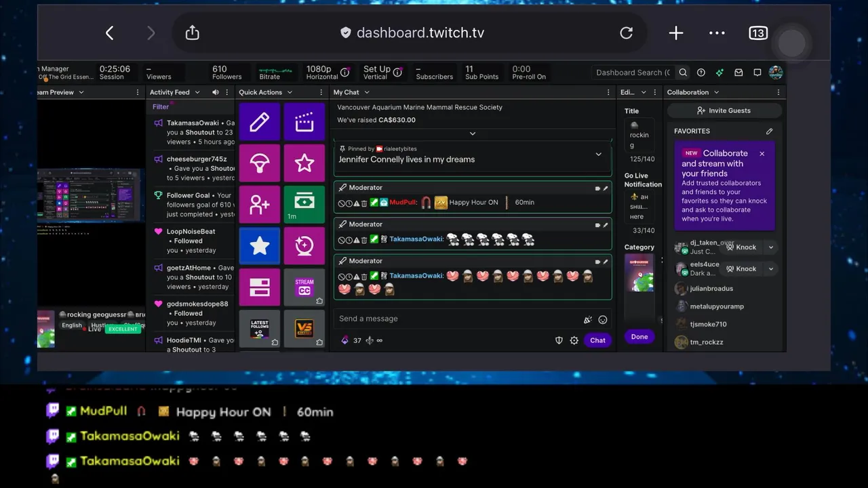Image resolution: width=868 pixels, height=488 pixels.
Task: Open Activity Feed three-dot menu
Action: pyautogui.click(x=229, y=92)
